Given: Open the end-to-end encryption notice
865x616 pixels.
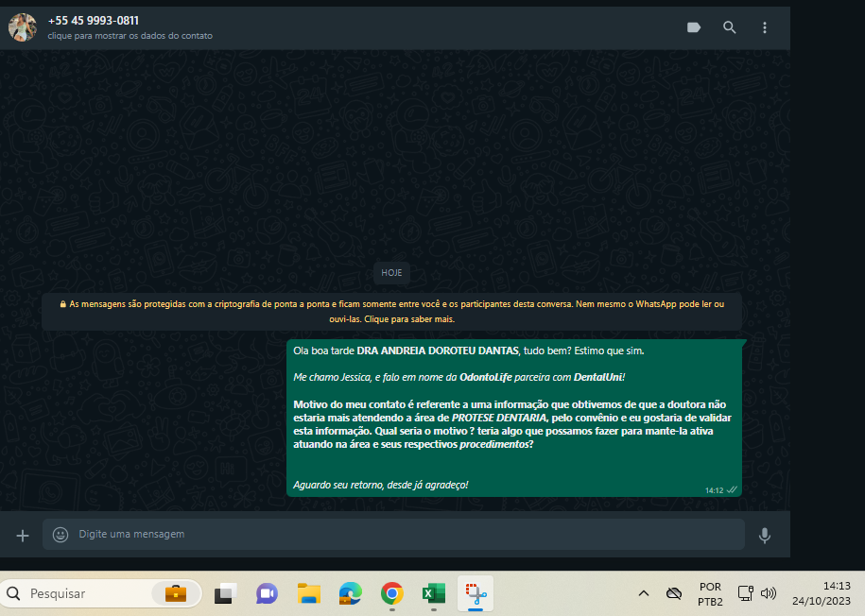Looking at the screenshot, I should coord(391,312).
